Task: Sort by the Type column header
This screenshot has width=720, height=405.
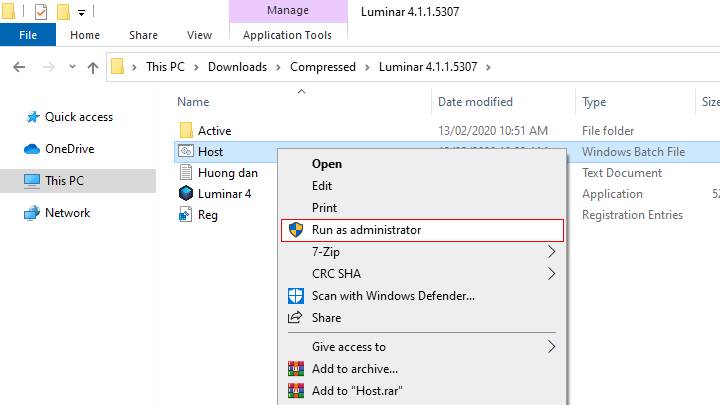Action: pyautogui.click(x=594, y=101)
